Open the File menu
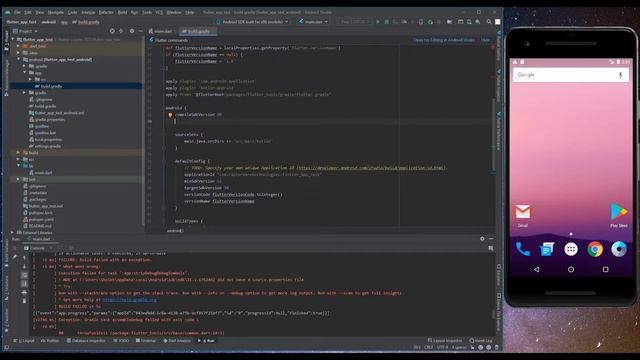This screenshot has width=640, height=360. click(17, 12)
